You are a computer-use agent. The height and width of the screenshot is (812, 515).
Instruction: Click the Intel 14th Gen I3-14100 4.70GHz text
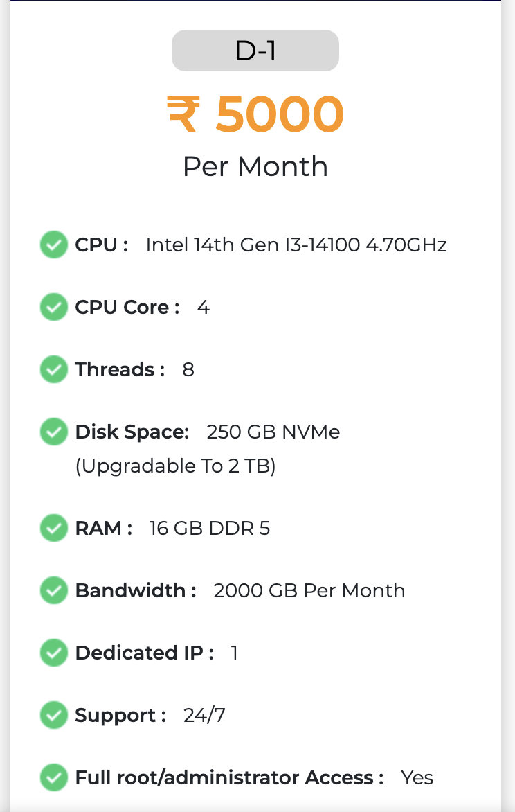[x=296, y=245]
